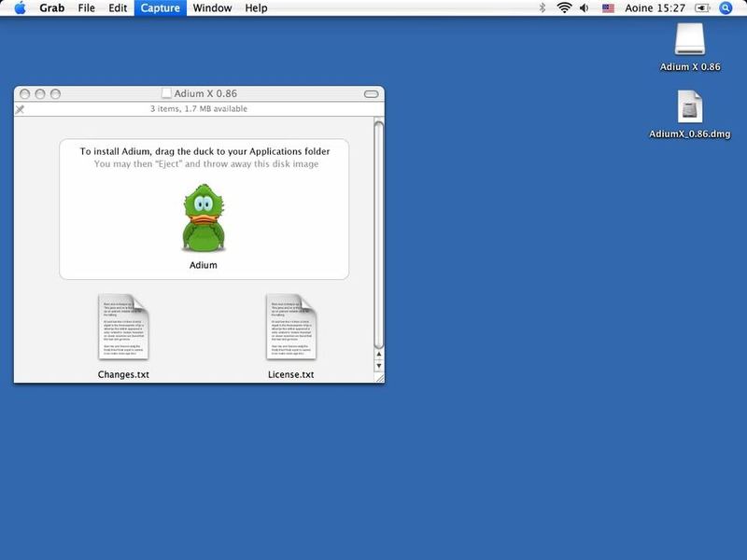Click the Help menu
This screenshot has width=747, height=560.
click(x=256, y=8)
